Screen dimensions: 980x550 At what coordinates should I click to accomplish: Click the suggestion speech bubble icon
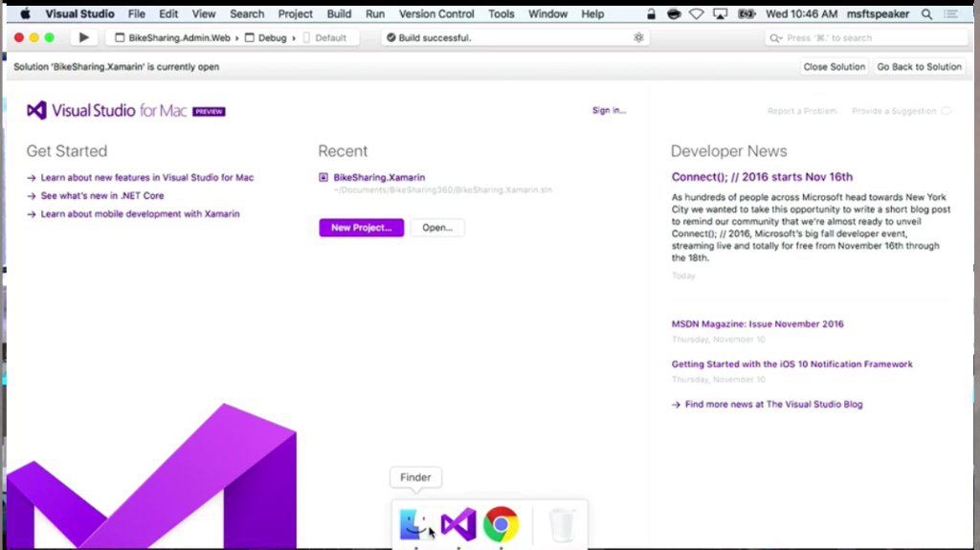pyautogui.click(x=947, y=111)
